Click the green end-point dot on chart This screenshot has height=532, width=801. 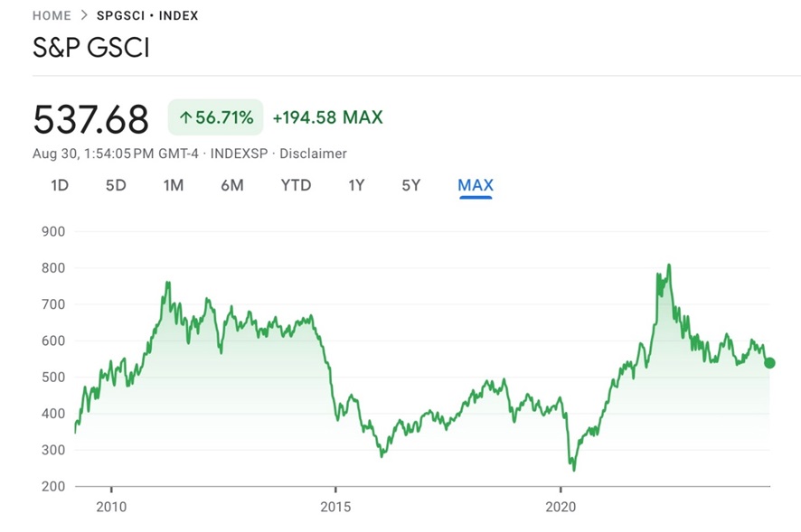(x=769, y=363)
